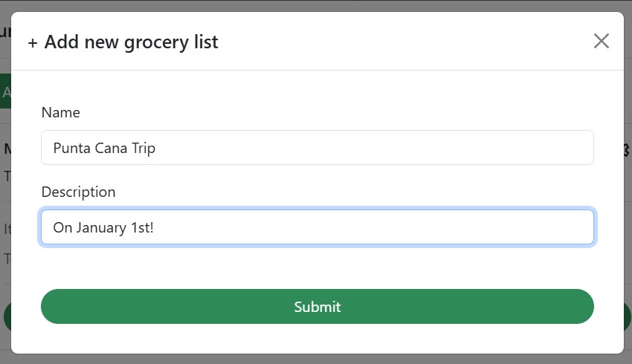Screen dimensions: 632x364
Task: Click the dark green button behind dialog's left edge
Action: [5, 91]
